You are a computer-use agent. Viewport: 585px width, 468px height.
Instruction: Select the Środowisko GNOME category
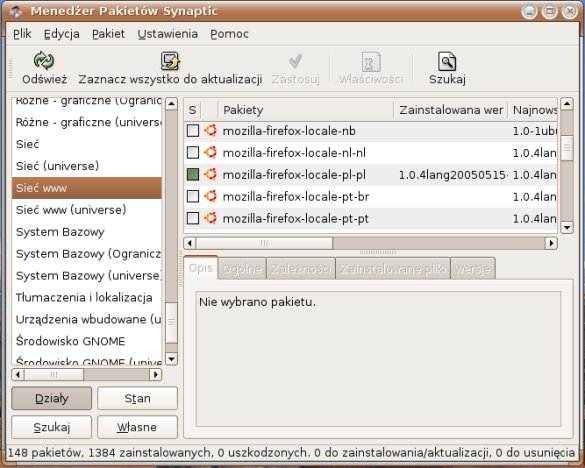87,341
